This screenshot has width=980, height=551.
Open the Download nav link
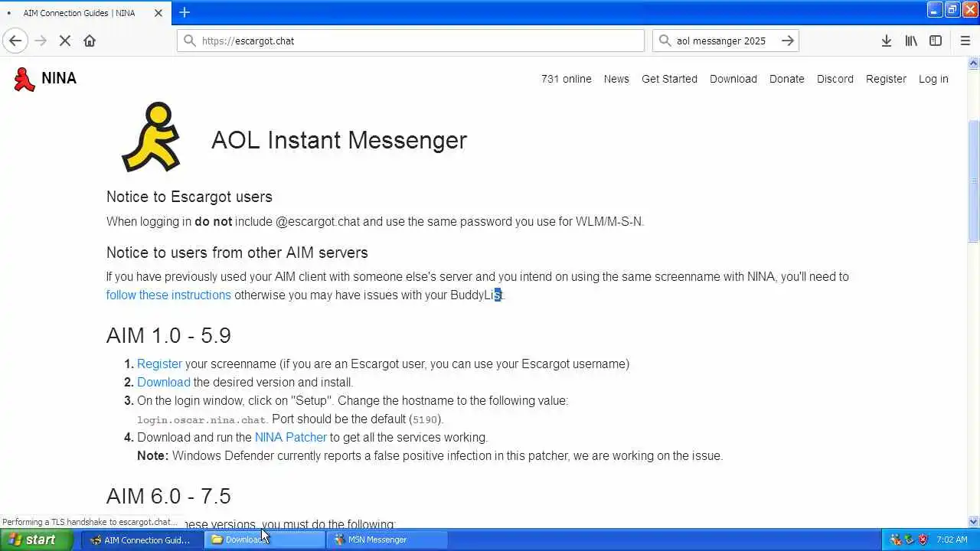(733, 79)
